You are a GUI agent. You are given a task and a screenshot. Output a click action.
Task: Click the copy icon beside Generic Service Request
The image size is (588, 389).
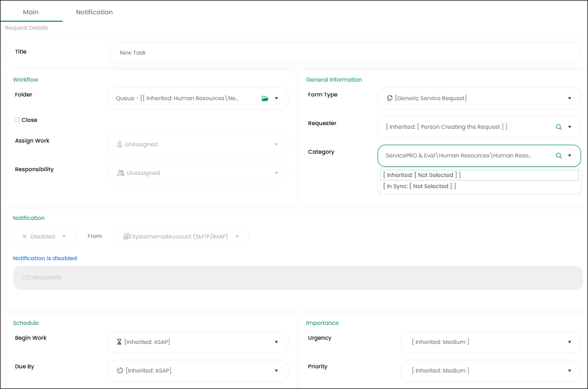click(390, 99)
